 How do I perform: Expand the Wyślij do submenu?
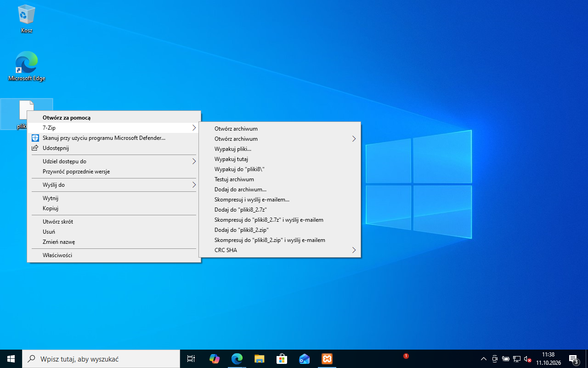click(x=114, y=185)
